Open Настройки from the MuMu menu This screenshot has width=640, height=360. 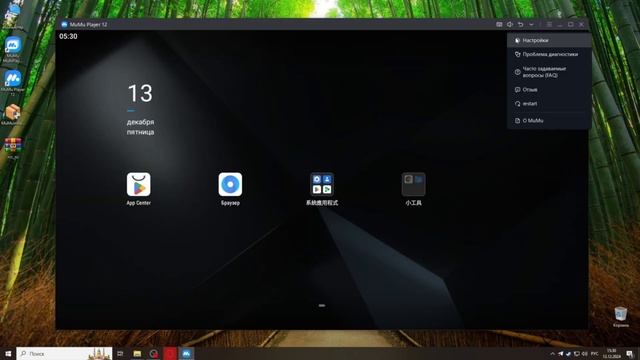(549, 40)
